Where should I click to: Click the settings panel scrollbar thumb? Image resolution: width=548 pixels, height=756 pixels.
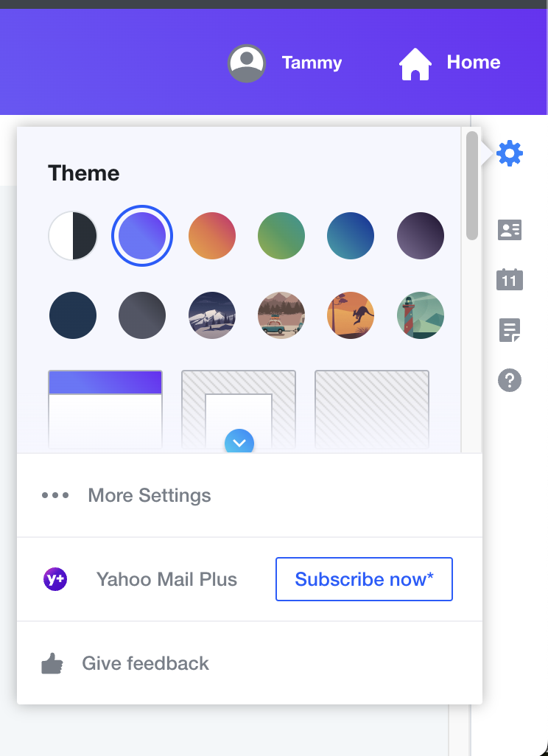pos(472,186)
